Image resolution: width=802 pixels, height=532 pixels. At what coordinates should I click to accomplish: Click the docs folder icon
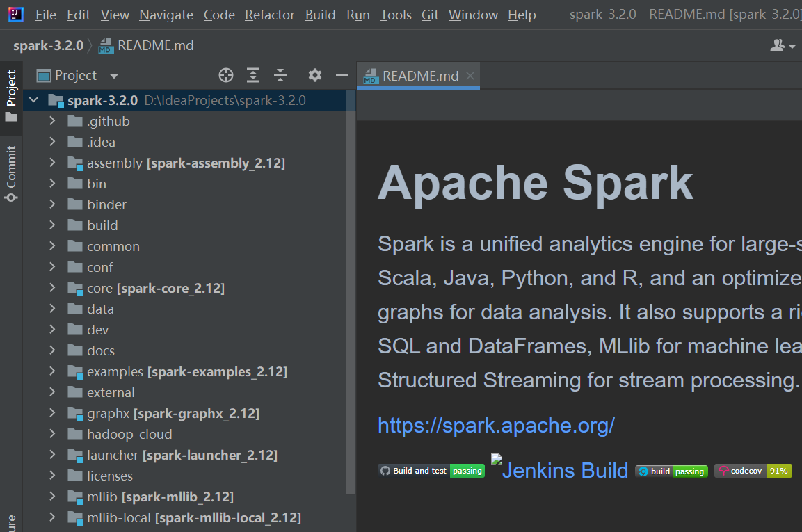75,351
